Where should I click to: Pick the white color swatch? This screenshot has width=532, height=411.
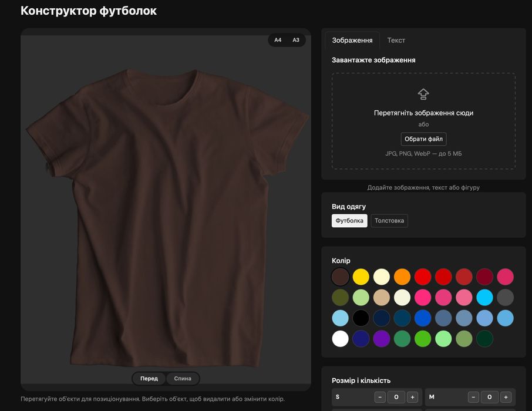(x=340, y=339)
